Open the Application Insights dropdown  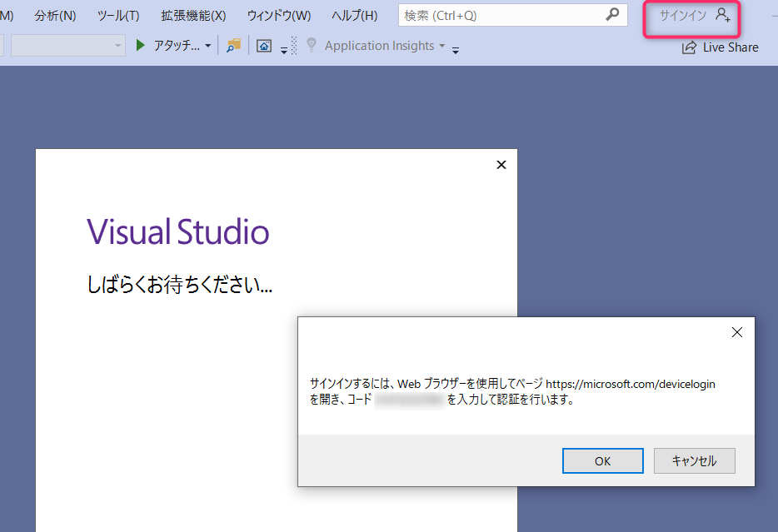pos(441,46)
